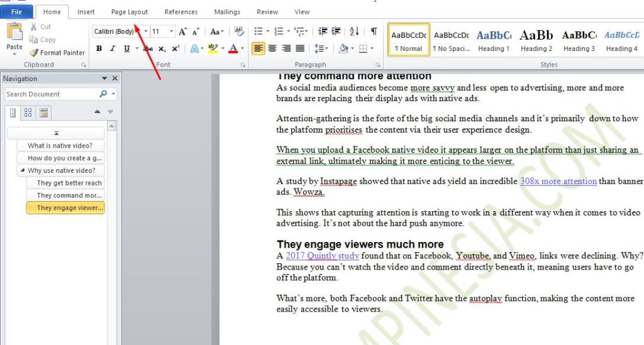The image size is (644, 345).
Task: Center the paragraph text
Action: tap(272, 49)
